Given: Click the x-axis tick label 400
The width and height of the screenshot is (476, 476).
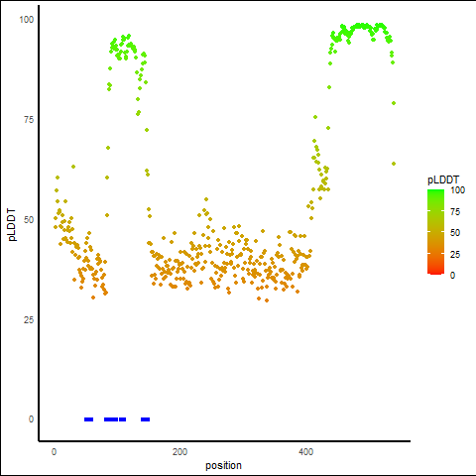Looking at the screenshot, I should [305, 452].
